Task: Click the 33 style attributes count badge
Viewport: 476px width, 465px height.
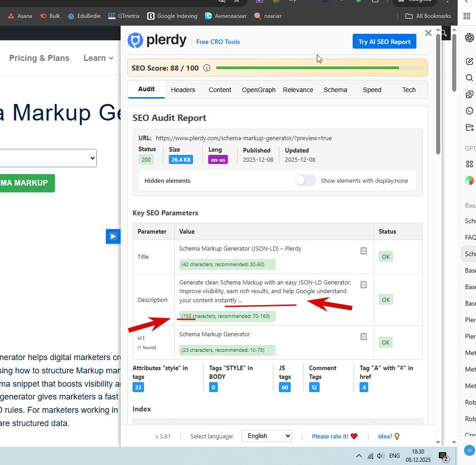Action: 138,388
